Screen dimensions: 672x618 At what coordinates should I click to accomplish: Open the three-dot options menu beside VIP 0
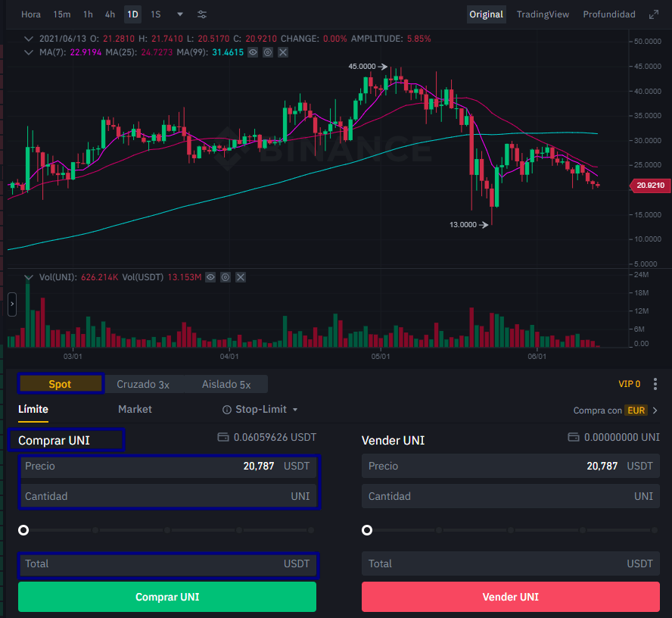655,384
